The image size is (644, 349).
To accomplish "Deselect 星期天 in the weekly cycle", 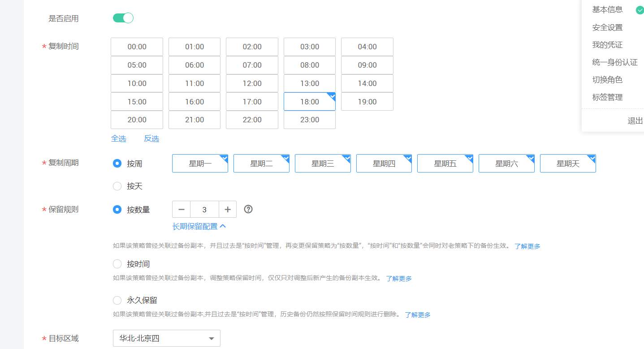I will pyautogui.click(x=568, y=164).
